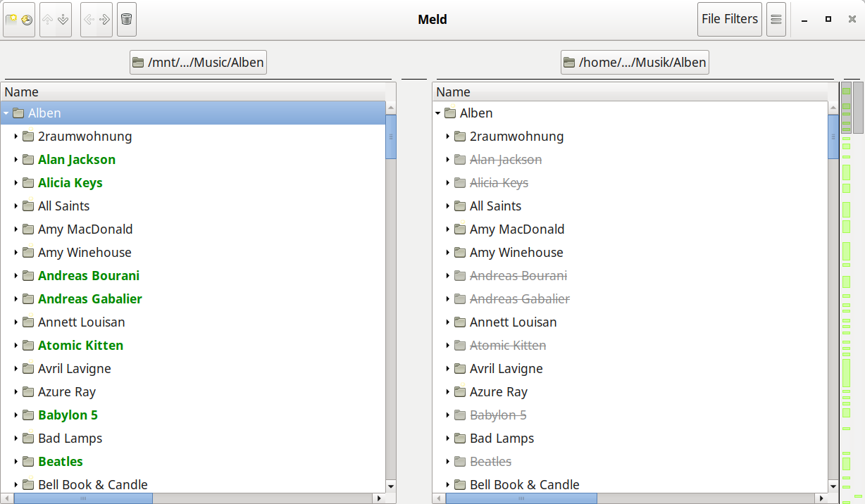Click the folder icon beside left-pane Alan Jackson
865x504 pixels.
point(28,160)
